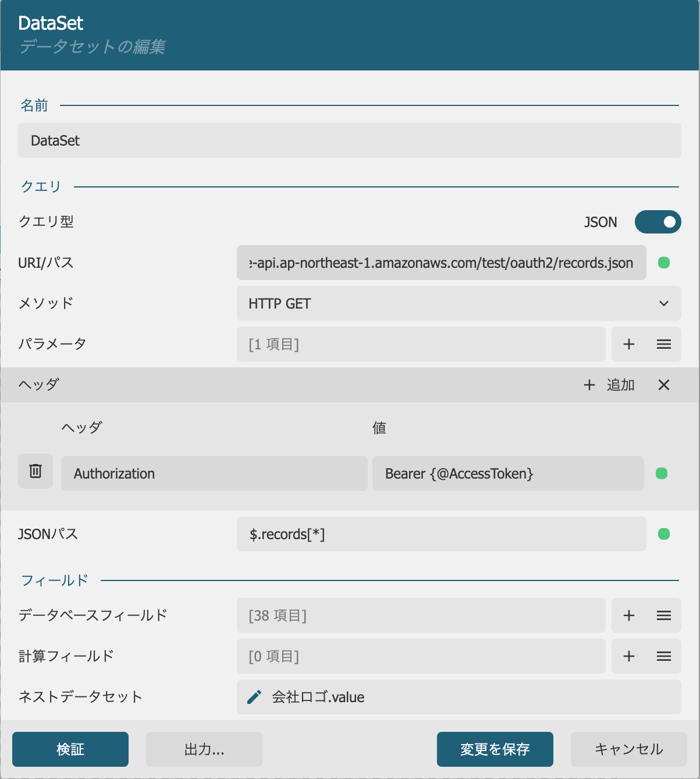Open the データベースフィールド list menu icon

[664, 615]
